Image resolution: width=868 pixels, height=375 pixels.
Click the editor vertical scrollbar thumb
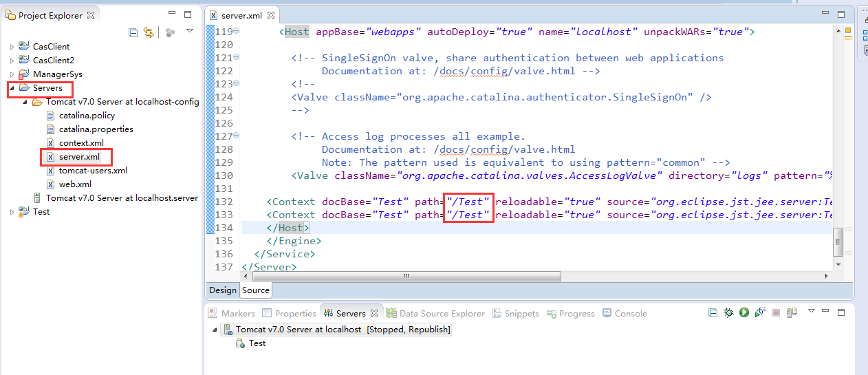[838, 242]
